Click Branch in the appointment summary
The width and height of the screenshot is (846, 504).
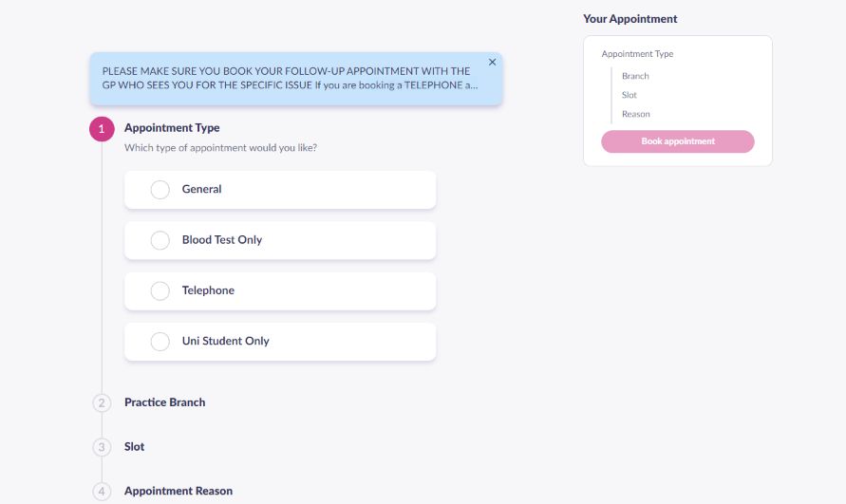[x=635, y=76]
